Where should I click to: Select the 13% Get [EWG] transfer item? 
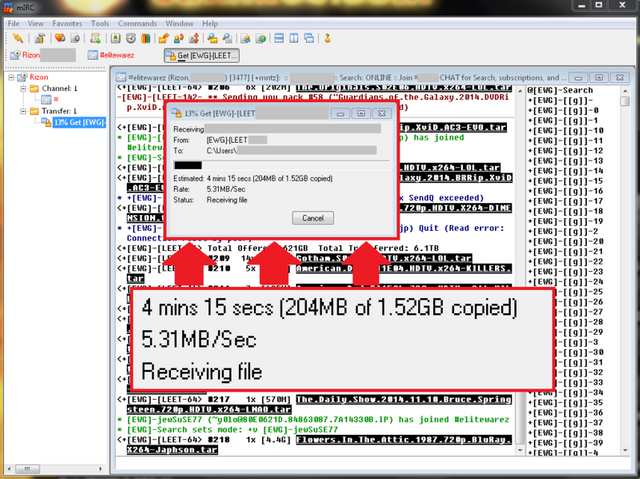coord(79,122)
